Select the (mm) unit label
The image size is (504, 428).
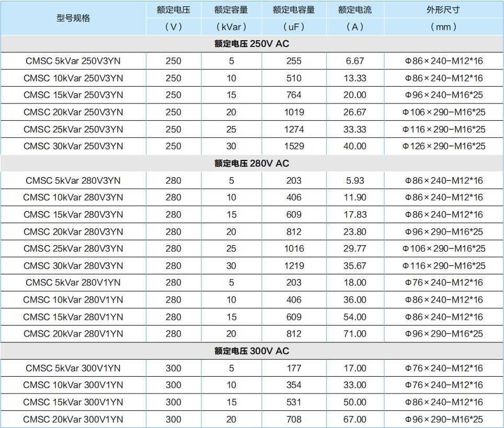pos(443,27)
